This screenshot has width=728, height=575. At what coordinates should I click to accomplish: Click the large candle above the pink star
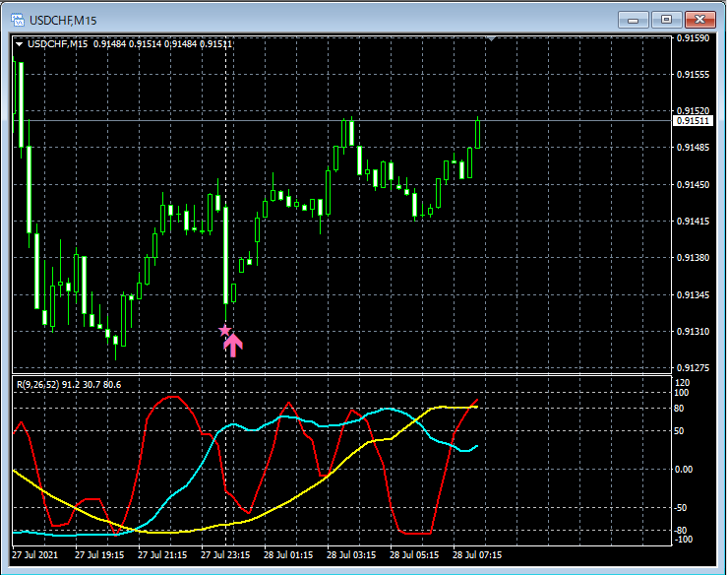(x=225, y=256)
